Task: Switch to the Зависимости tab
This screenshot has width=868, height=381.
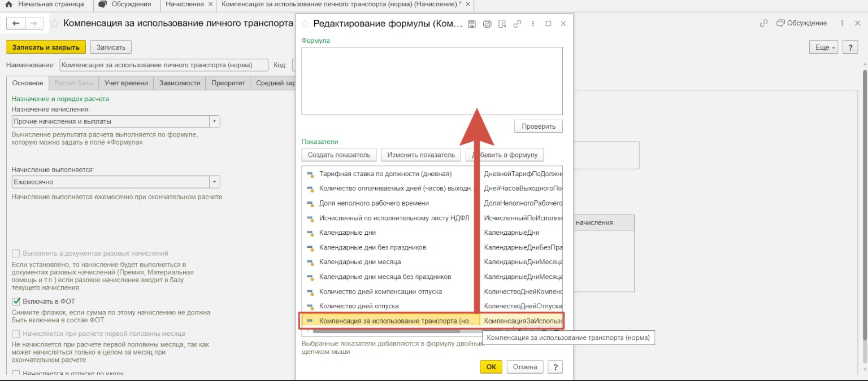Action: click(x=180, y=83)
